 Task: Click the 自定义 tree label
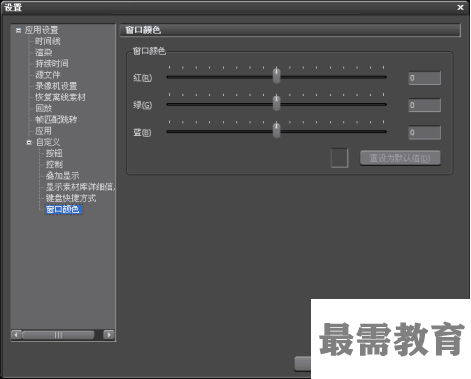pyautogui.click(x=48, y=142)
